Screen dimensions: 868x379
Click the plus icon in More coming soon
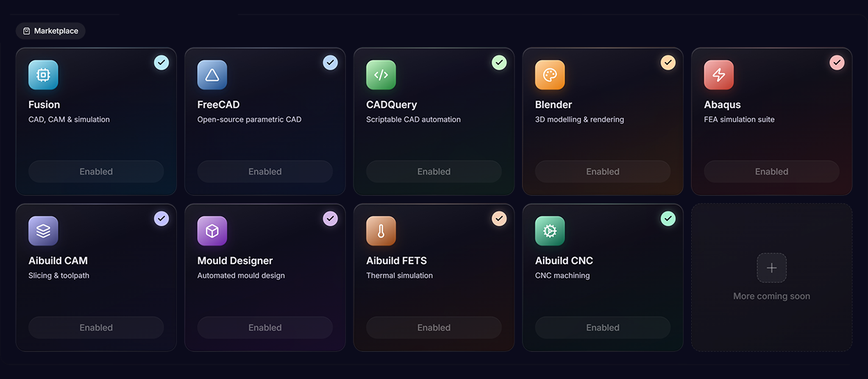click(772, 268)
